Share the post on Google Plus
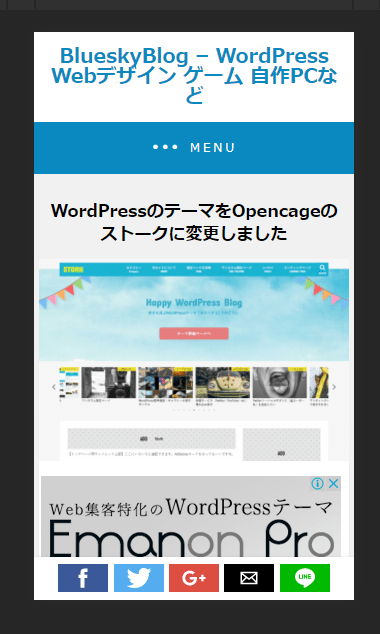This screenshot has height=634, width=380. 194,578
